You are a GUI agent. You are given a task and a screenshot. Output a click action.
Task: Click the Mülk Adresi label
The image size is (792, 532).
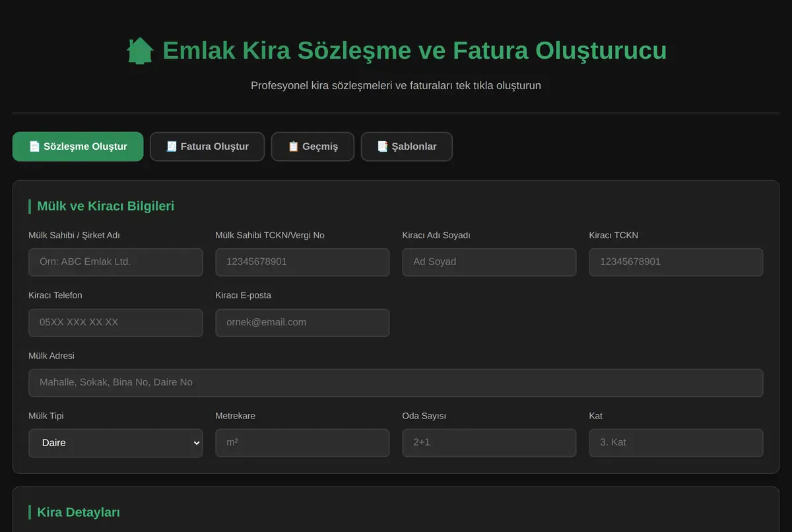point(51,356)
